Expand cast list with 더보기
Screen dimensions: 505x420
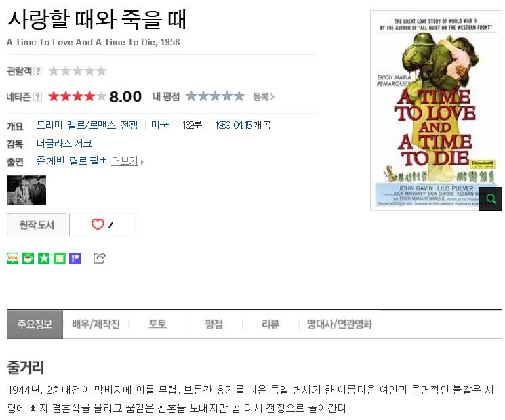click(x=127, y=161)
